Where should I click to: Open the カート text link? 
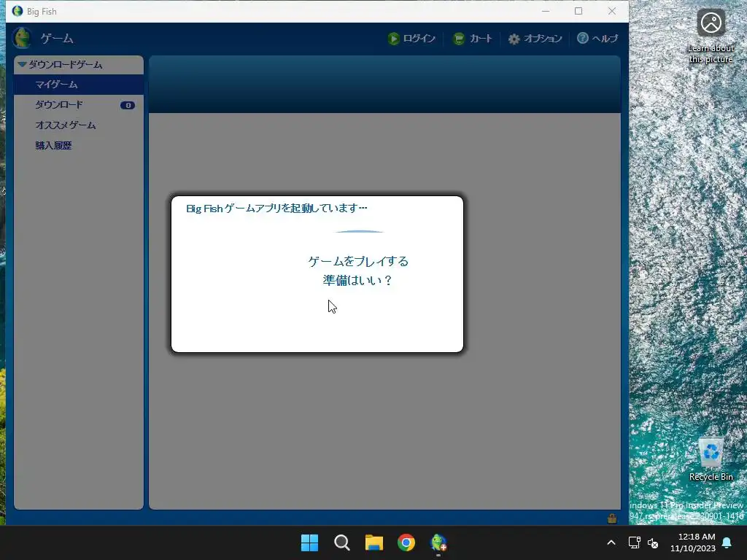480,39
